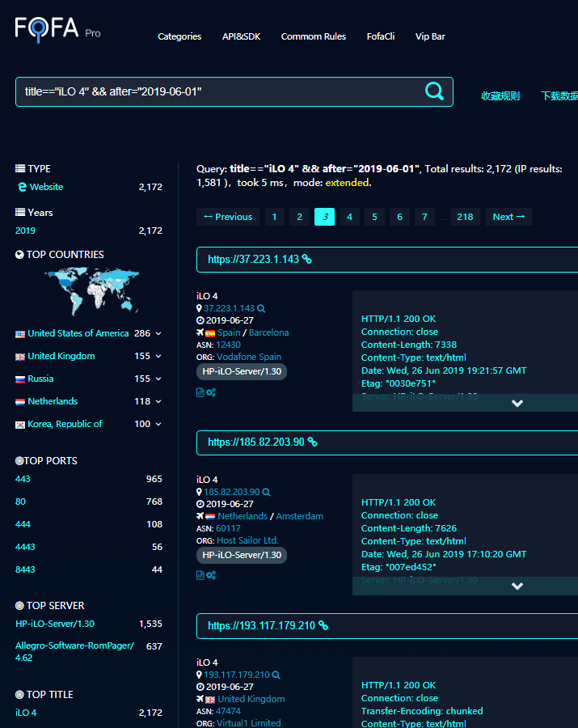Open the API&SDK menu item
This screenshot has height=728, width=578.
tap(241, 36)
